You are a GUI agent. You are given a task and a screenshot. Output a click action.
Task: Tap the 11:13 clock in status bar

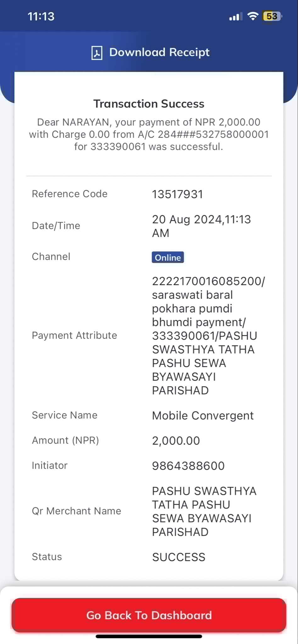pyautogui.click(x=41, y=16)
